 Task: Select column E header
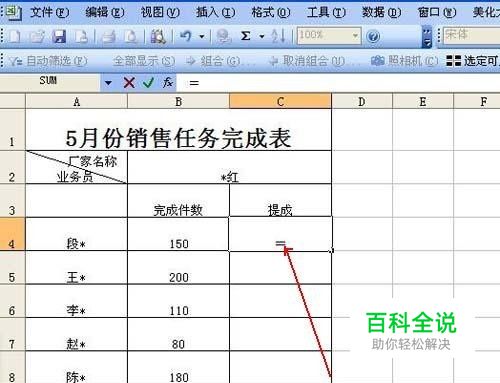[x=423, y=101]
